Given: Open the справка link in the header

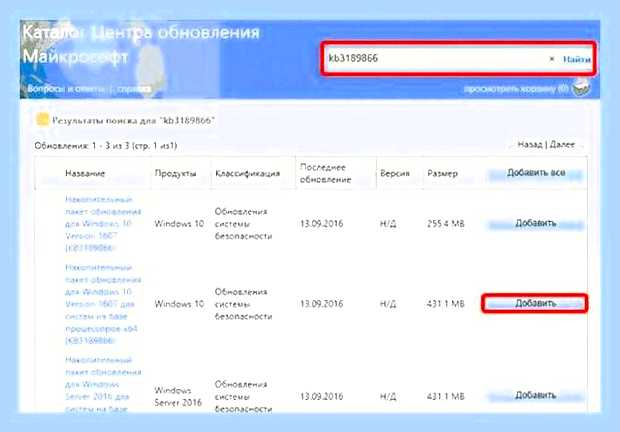Looking at the screenshot, I should tap(134, 89).
